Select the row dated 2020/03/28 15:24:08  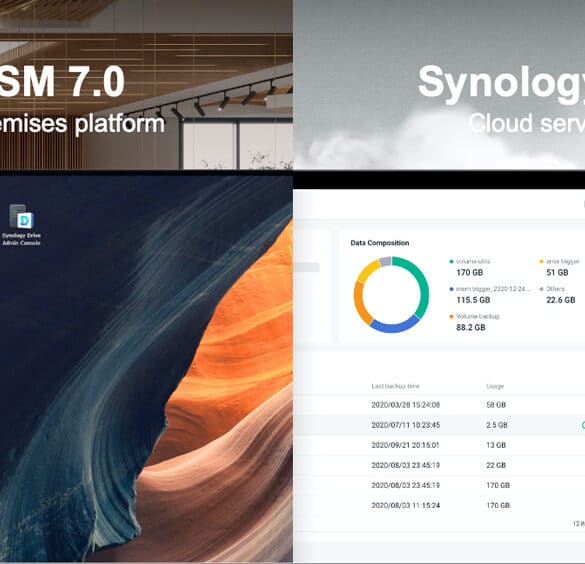click(x=439, y=405)
